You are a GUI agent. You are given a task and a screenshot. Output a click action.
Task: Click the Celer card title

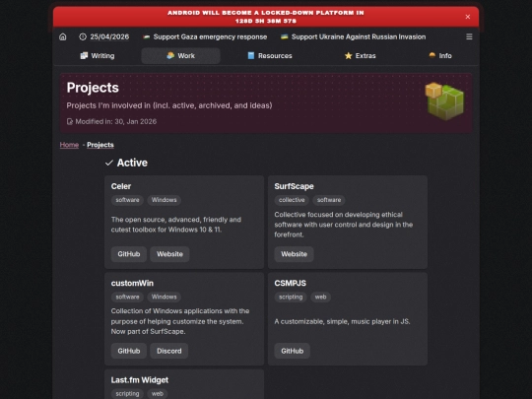(x=121, y=186)
